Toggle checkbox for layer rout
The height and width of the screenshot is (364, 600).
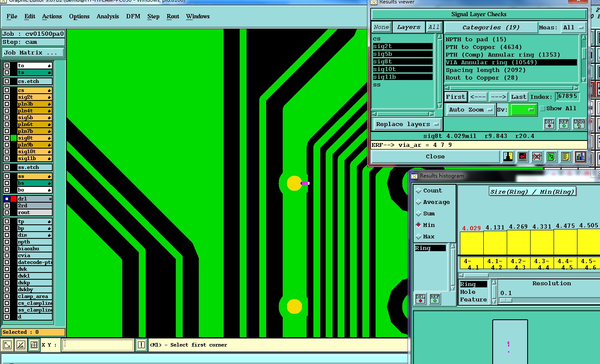tap(7, 212)
